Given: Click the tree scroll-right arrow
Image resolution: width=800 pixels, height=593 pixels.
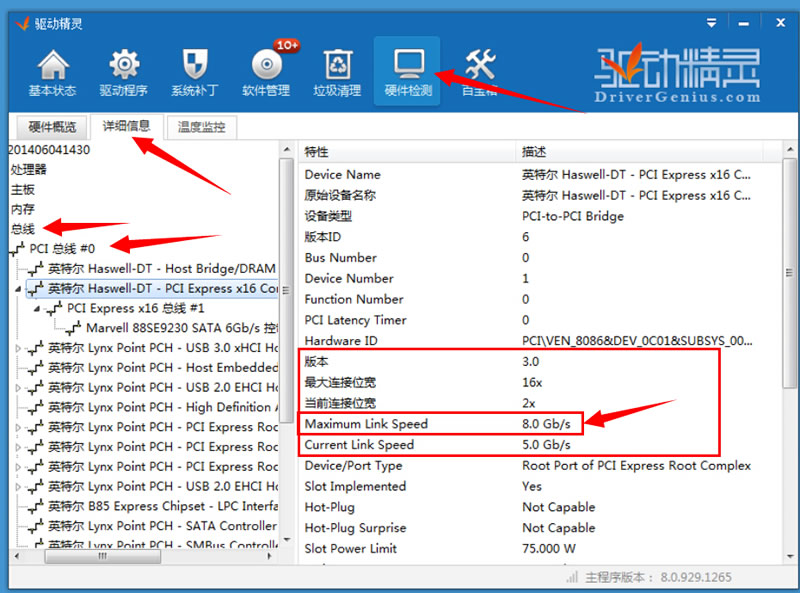Looking at the screenshot, I should point(269,556).
